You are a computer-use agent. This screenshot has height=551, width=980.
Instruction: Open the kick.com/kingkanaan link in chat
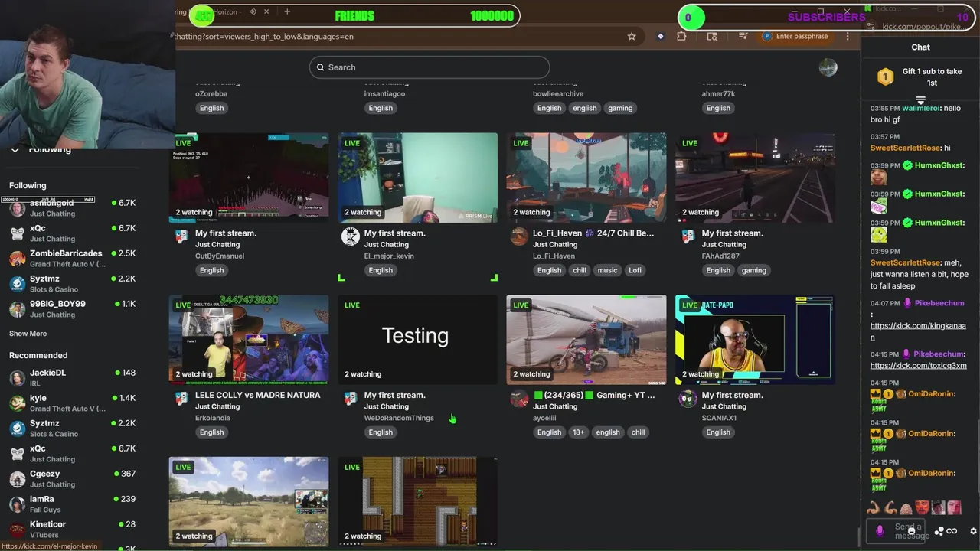[x=918, y=331]
